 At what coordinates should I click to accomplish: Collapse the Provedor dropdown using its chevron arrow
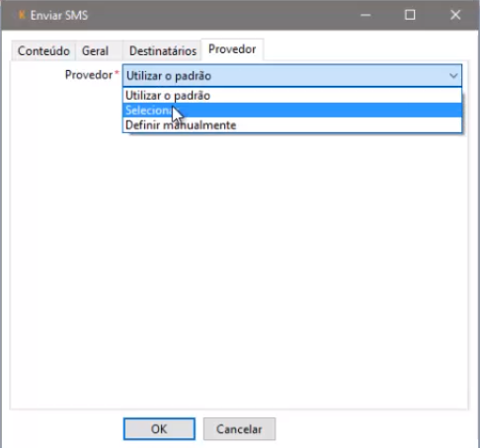(453, 76)
